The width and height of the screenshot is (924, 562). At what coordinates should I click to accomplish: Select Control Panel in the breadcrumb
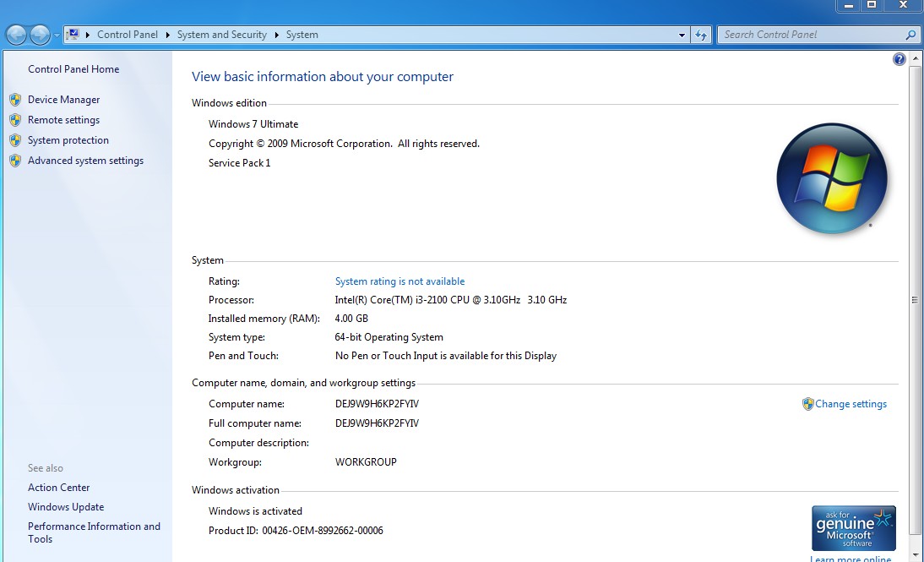click(x=128, y=35)
